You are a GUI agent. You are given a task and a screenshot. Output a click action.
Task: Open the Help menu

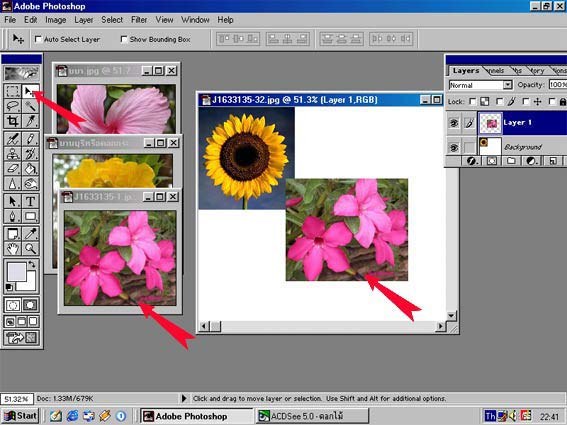[x=225, y=20]
